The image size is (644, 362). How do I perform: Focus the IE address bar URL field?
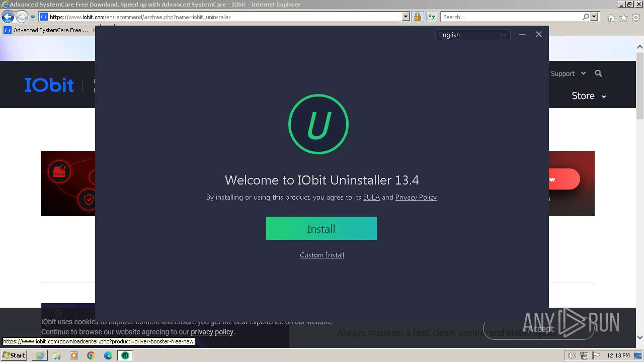(x=225, y=17)
